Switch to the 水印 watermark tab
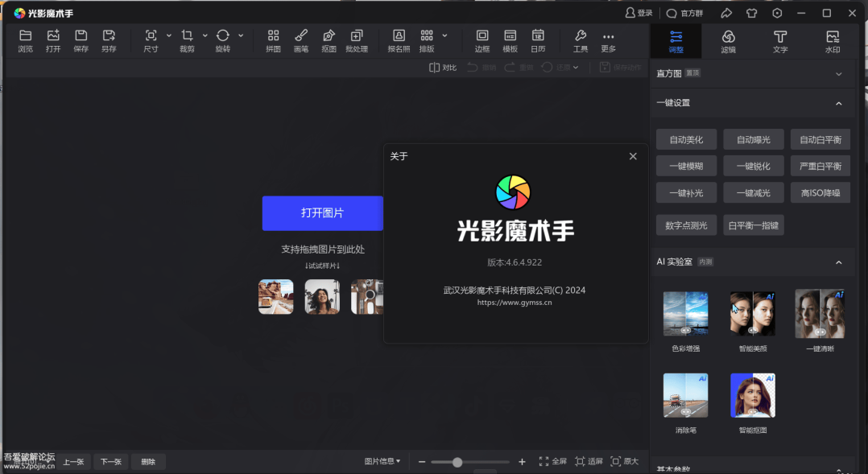Image resolution: width=868 pixels, height=474 pixels. [x=833, y=41]
